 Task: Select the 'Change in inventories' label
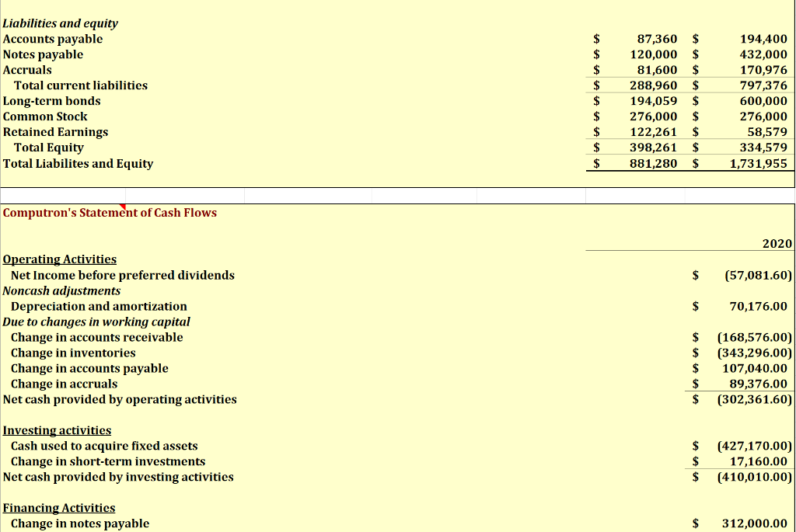pyautogui.click(x=73, y=353)
